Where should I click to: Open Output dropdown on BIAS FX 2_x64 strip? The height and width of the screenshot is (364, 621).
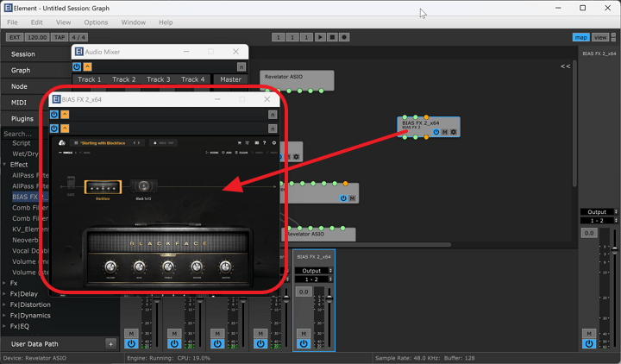[314, 271]
